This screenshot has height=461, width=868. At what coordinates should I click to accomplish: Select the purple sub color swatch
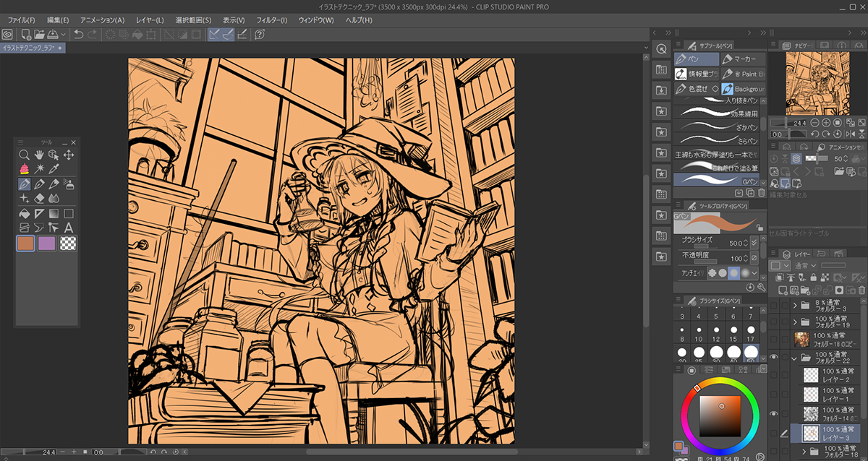(x=47, y=244)
